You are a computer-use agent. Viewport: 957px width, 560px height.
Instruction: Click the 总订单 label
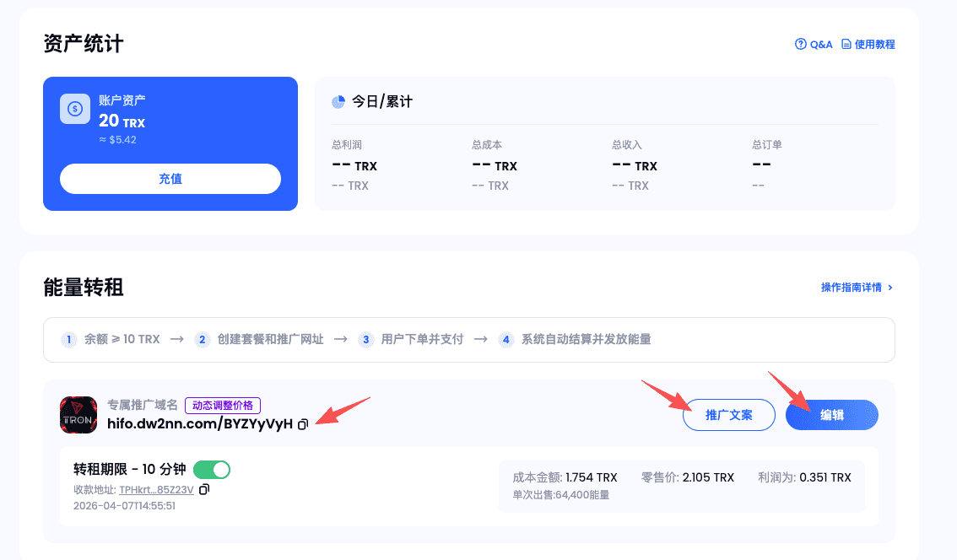[x=767, y=144]
